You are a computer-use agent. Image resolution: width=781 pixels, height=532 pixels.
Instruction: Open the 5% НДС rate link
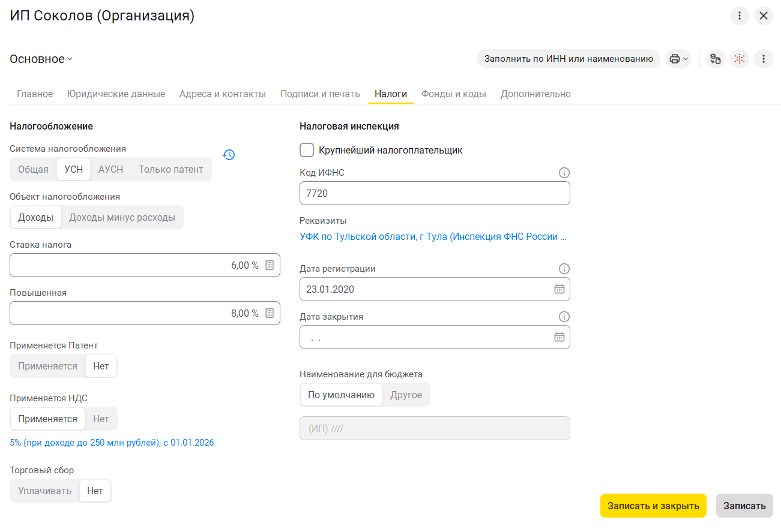pyautogui.click(x=112, y=443)
